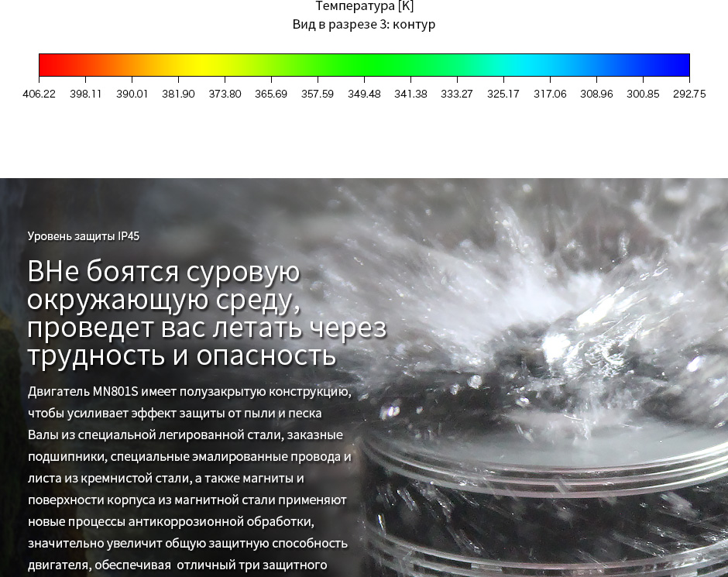
Task: Click line "новые процессы антикоррозионной обработки"
Action: (x=171, y=522)
